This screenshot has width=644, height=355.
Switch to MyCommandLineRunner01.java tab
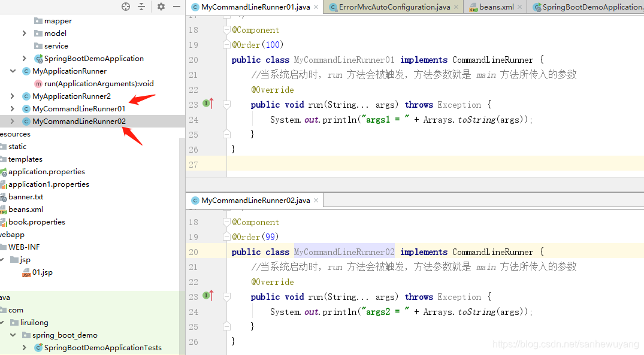(x=255, y=7)
